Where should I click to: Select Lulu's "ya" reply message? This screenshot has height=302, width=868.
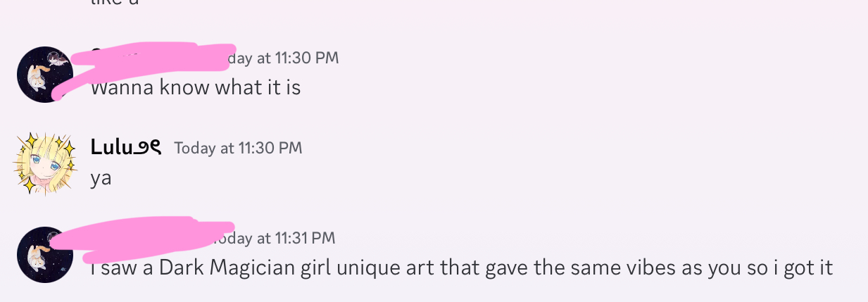[x=101, y=178]
